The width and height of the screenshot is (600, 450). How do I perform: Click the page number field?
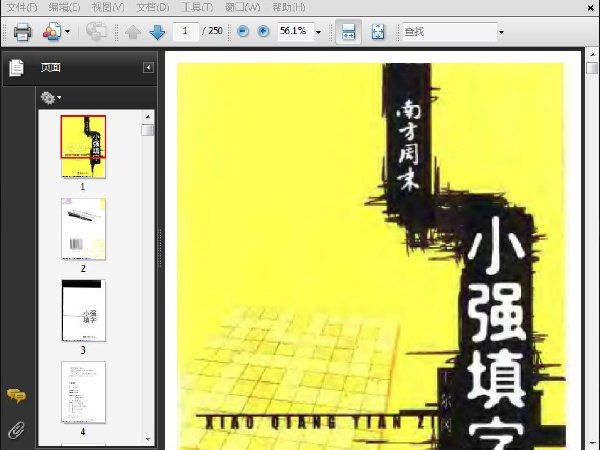(x=186, y=31)
